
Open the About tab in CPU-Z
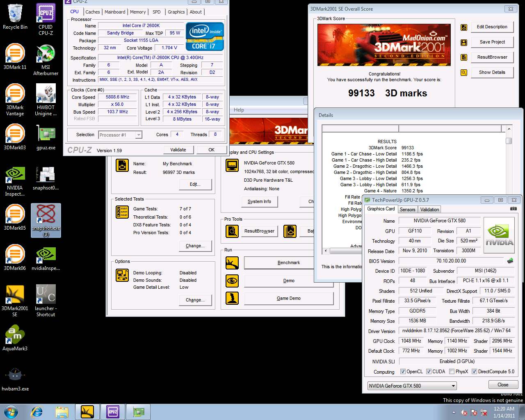click(196, 12)
